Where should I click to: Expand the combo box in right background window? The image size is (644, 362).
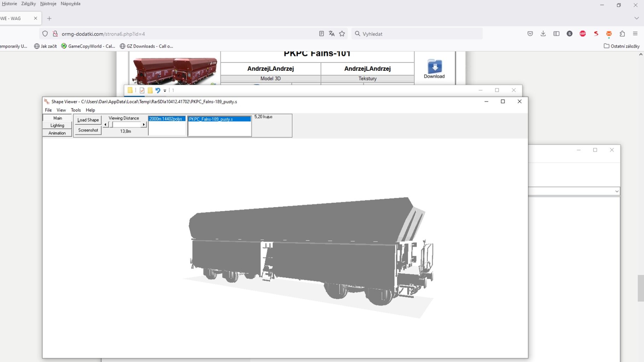tap(616, 191)
